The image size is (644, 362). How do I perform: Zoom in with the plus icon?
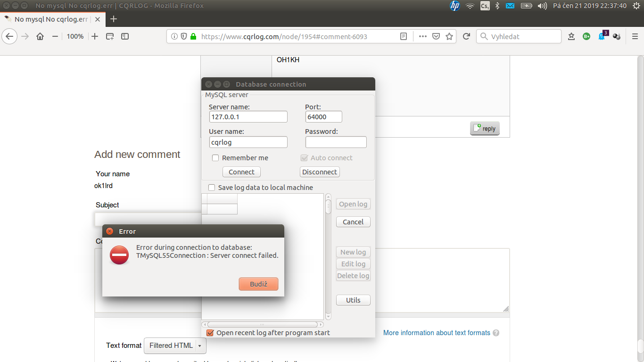pos(95,36)
